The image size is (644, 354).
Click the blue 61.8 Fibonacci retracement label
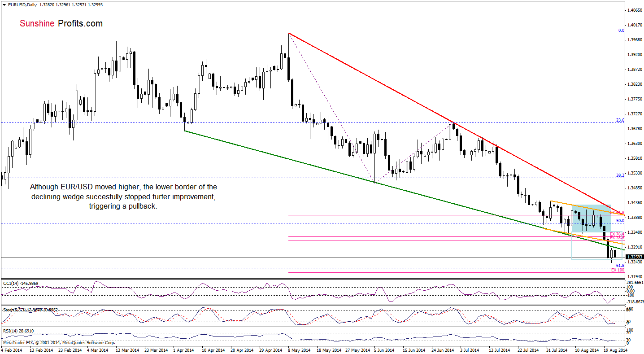click(x=620, y=266)
